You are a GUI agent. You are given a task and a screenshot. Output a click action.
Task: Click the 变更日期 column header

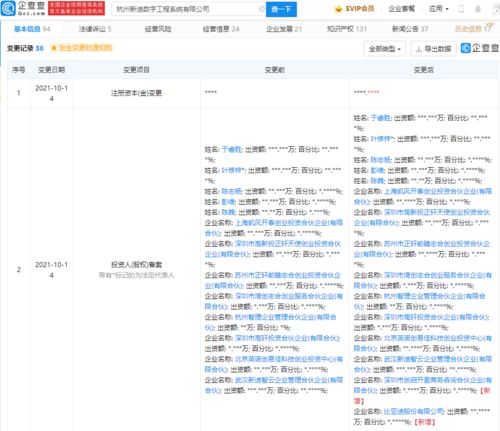(x=51, y=70)
